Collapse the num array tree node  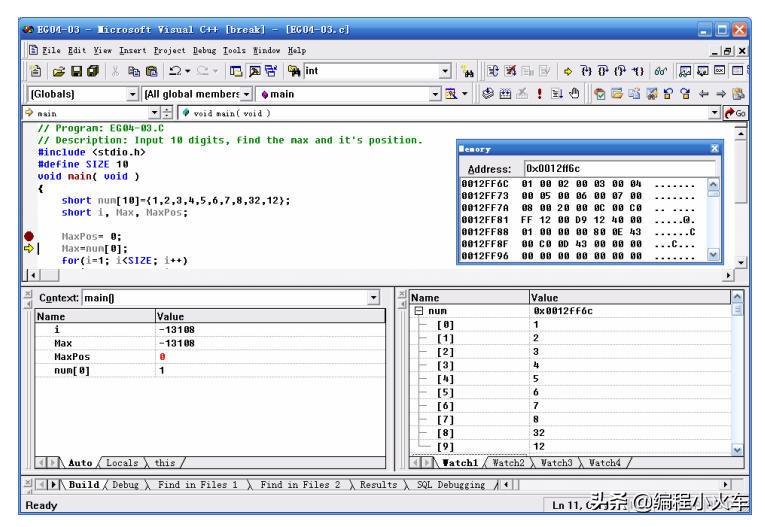click(418, 311)
